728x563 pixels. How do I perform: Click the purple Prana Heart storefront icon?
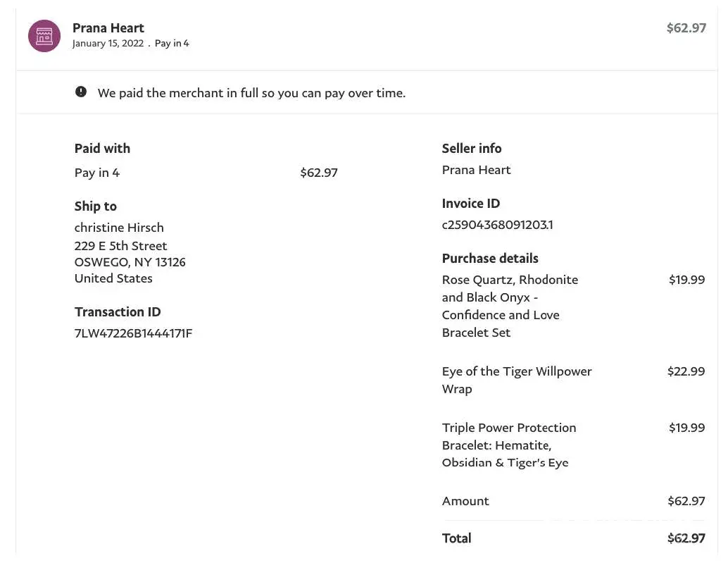44,35
